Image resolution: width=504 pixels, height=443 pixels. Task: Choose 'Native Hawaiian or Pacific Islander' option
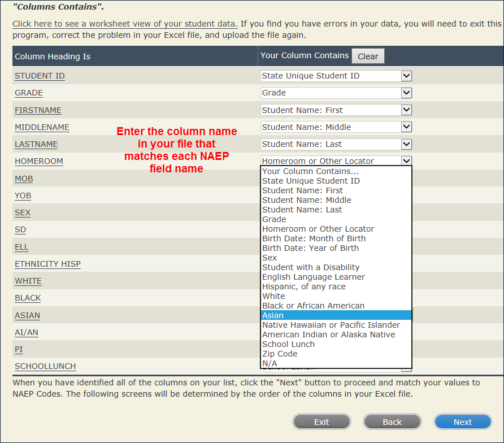tap(336, 325)
